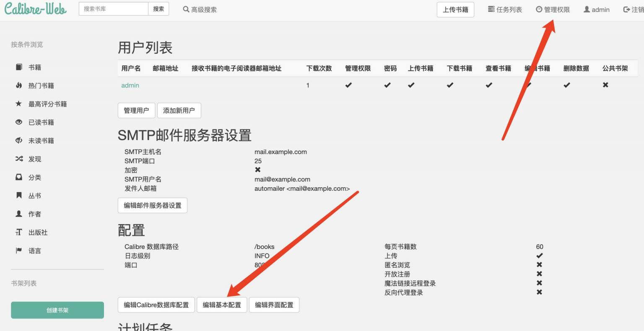644x331 pixels.
Task: Open 热门书籍 flame icon in sidebar
Action: coord(19,85)
